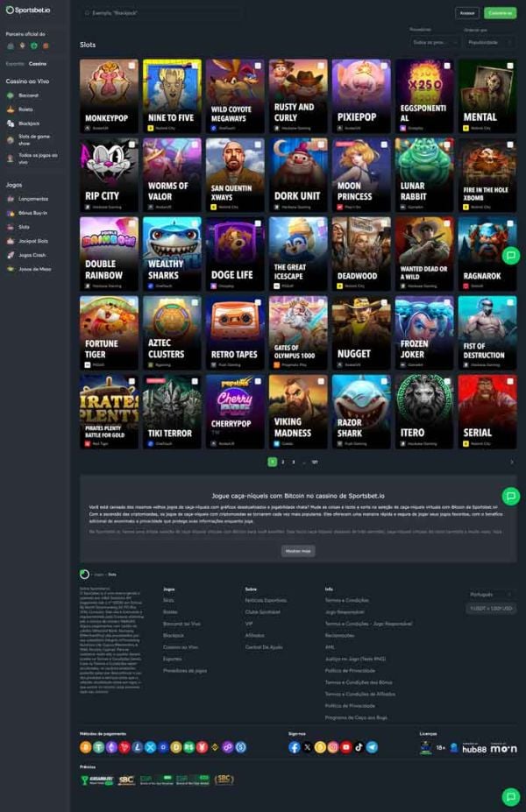Screen dimensions: 526x812
Task: Toggle favorite on the Nine to Five card
Action: 195,66
